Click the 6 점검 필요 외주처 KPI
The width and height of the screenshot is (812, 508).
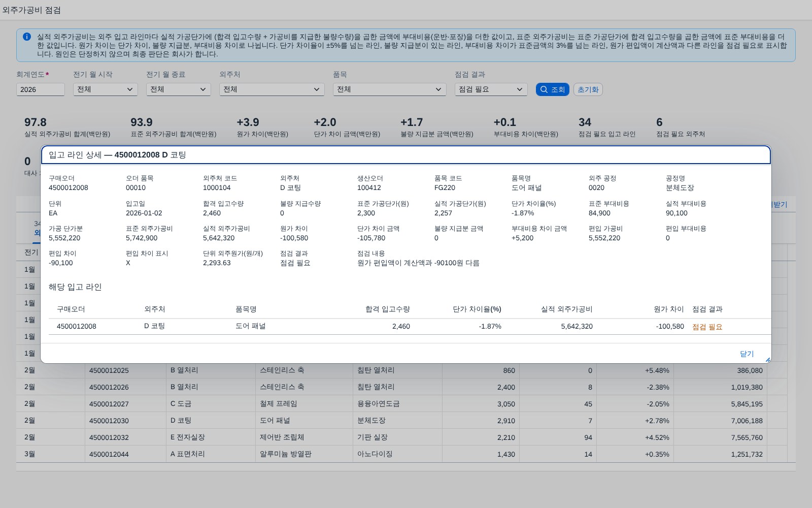[681, 128]
